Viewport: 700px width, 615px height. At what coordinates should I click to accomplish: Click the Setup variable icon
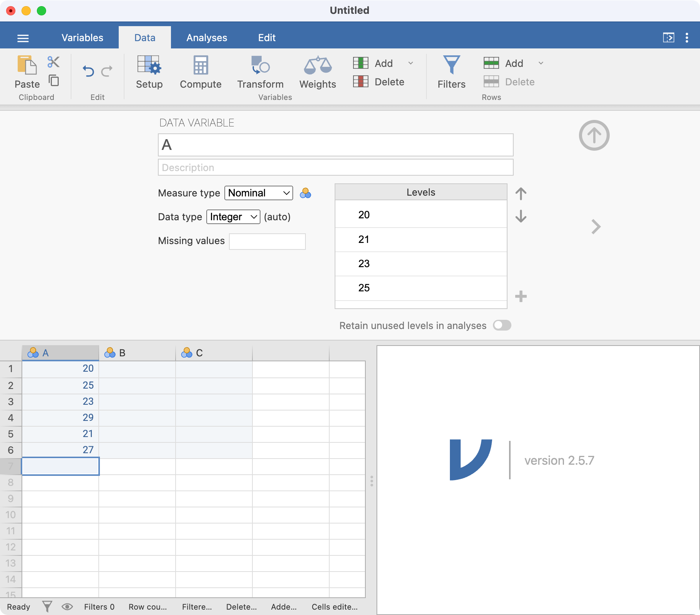[149, 65]
